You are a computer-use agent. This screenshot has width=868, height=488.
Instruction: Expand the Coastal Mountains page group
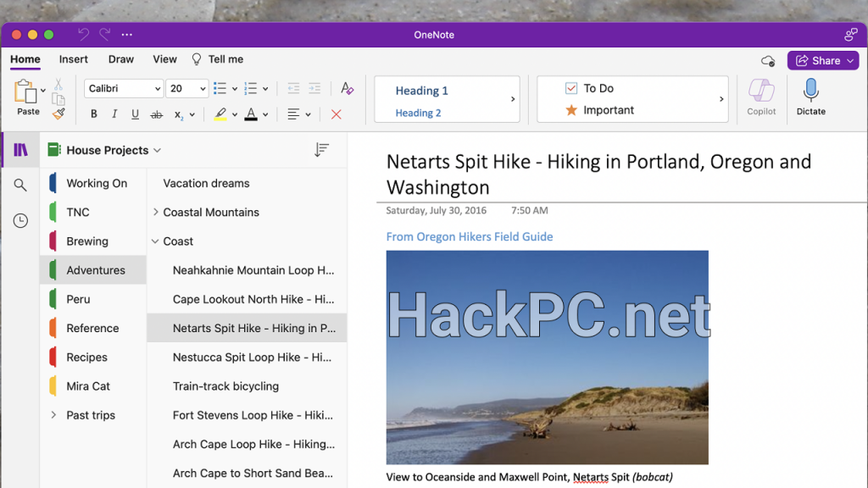pos(156,213)
